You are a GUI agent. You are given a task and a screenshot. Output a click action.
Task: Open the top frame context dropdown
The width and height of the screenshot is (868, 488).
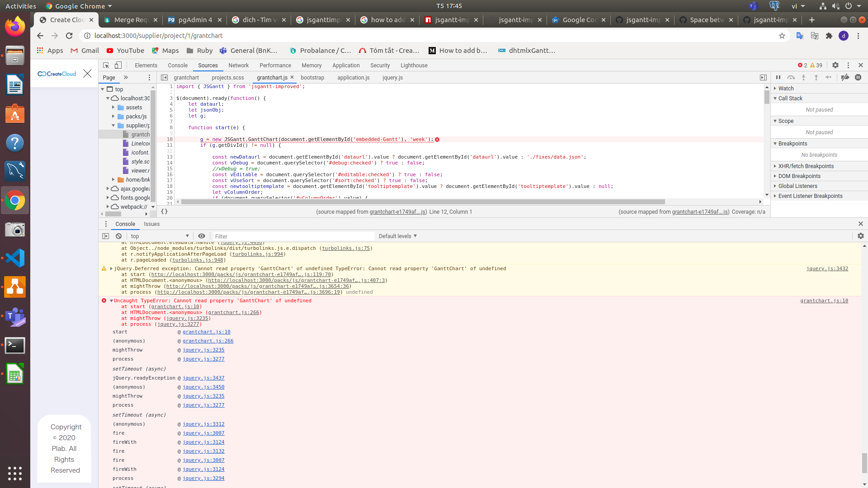pyautogui.click(x=160, y=235)
